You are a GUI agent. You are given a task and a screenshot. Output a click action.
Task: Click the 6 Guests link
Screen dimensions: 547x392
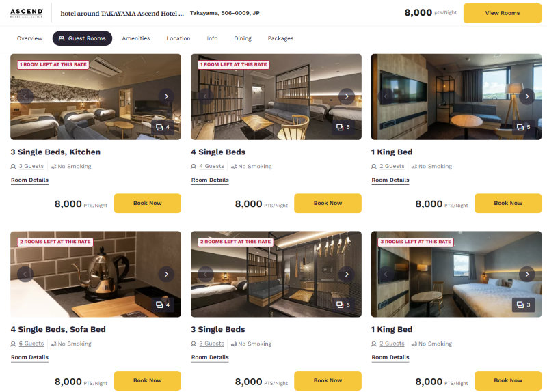31,344
